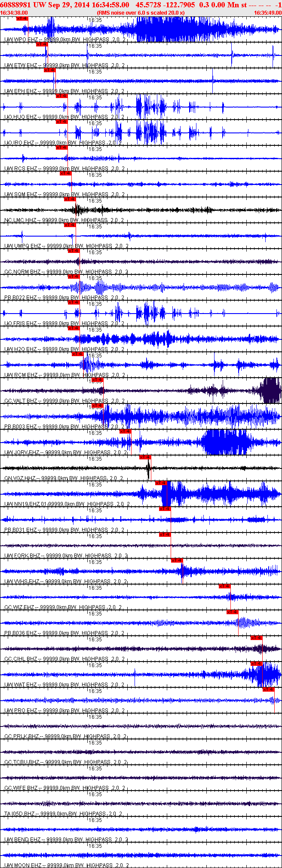Select the pick flag on the UW RCS trace
The height and width of the screenshot is (868, 282).
click(x=62, y=148)
